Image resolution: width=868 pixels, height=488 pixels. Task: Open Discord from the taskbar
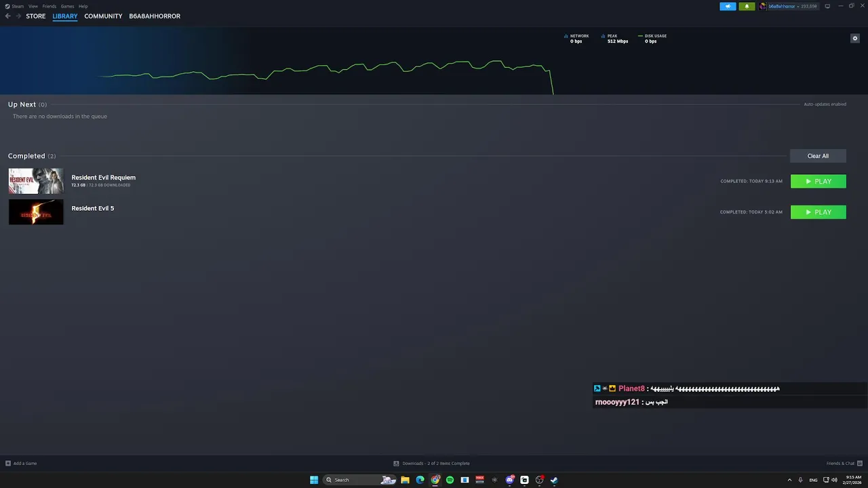pyautogui.click(x=510, y=480)
